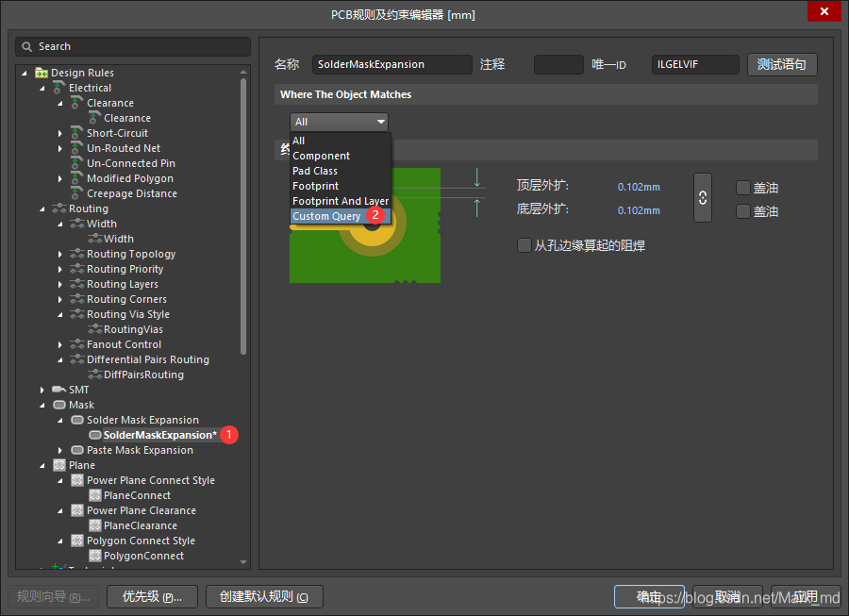The height and width of the screenshot is (616, 849).
Task: Enable tenting checkbox for bottom layer expansion
Action: point(743,211)
